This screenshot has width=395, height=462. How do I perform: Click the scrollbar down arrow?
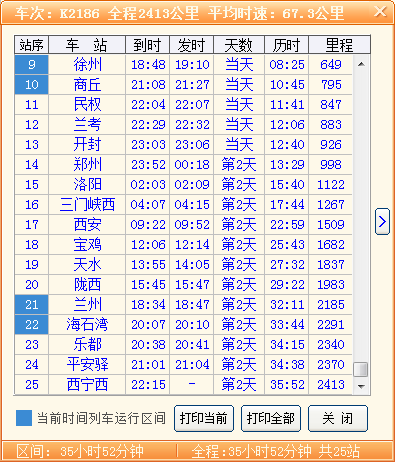[x=361, y=386]
